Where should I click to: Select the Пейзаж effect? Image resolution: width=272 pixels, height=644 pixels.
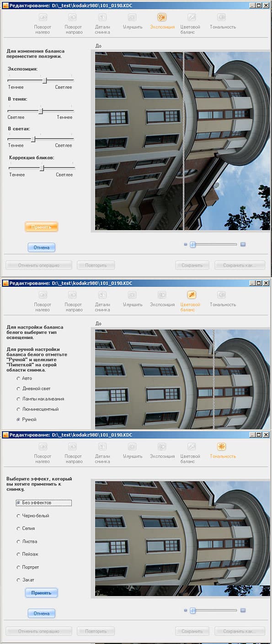click(x=18, y=554)
